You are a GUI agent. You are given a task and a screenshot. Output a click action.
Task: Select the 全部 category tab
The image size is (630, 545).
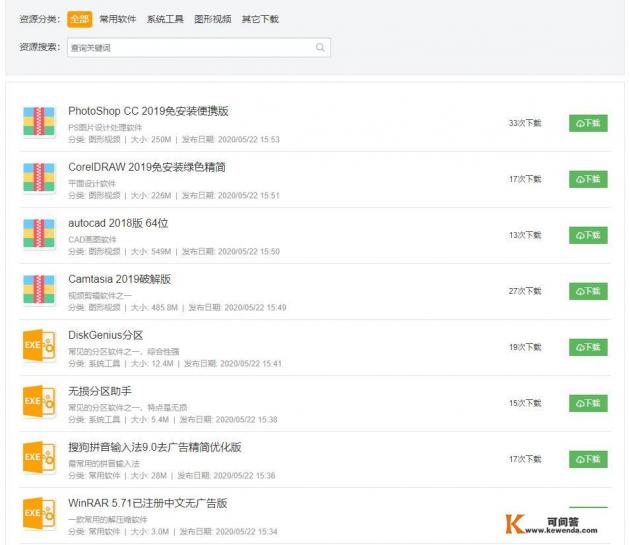[80, 19]
